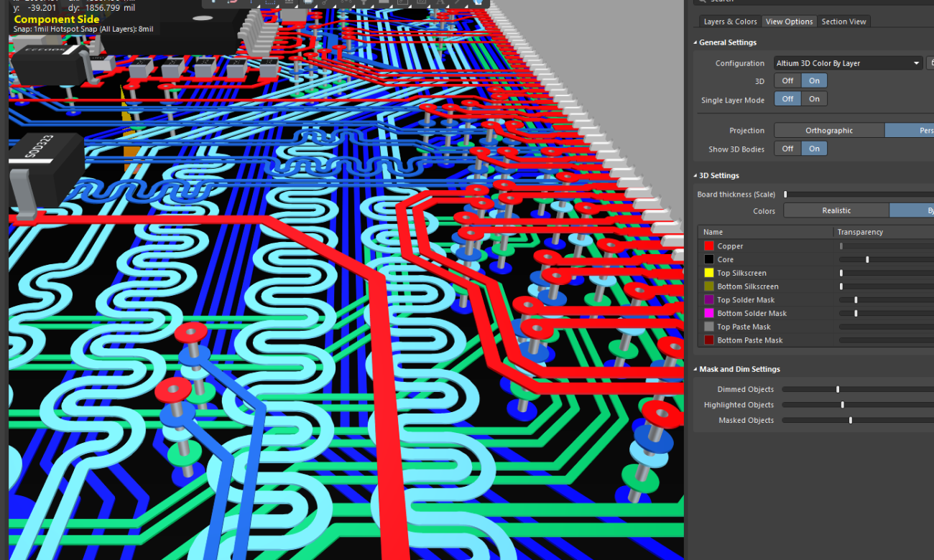934x560 pixels.
Task: Set projection to Orthographic
Action: (x=829, y=130)
